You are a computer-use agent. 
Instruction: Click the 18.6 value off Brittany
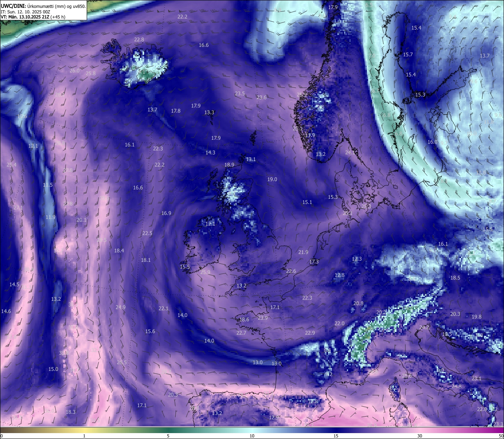(244, 320)
